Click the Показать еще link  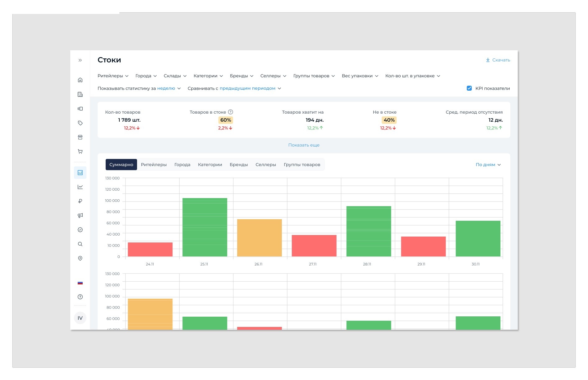point(304,145)
